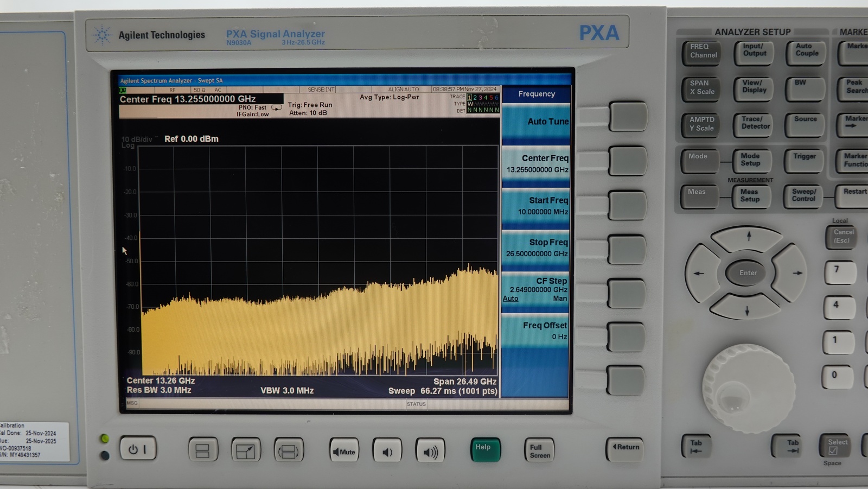The width and height of the screenshot is (868, 489).
Task: Select the window zoom button
Action: pyautogui.click(x=246, y=450)
